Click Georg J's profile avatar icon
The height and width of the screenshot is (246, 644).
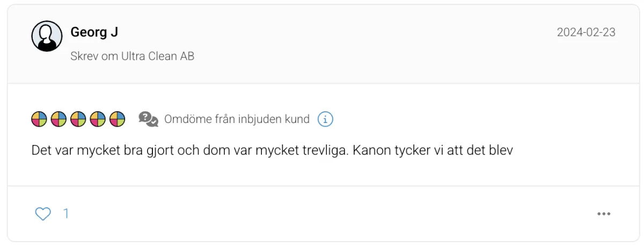click(47, 37)
